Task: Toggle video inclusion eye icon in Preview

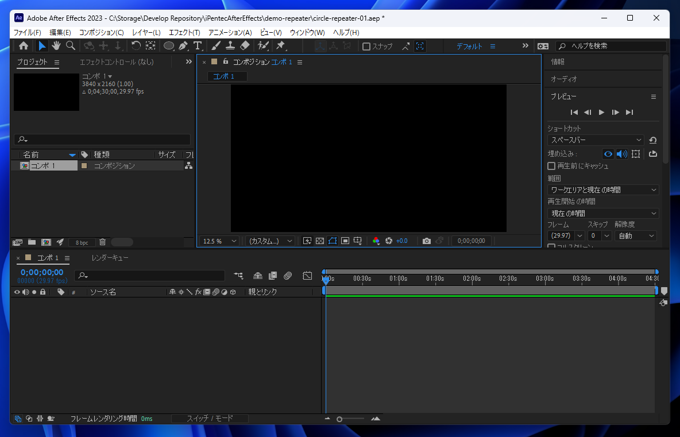Action: (608, 154)
